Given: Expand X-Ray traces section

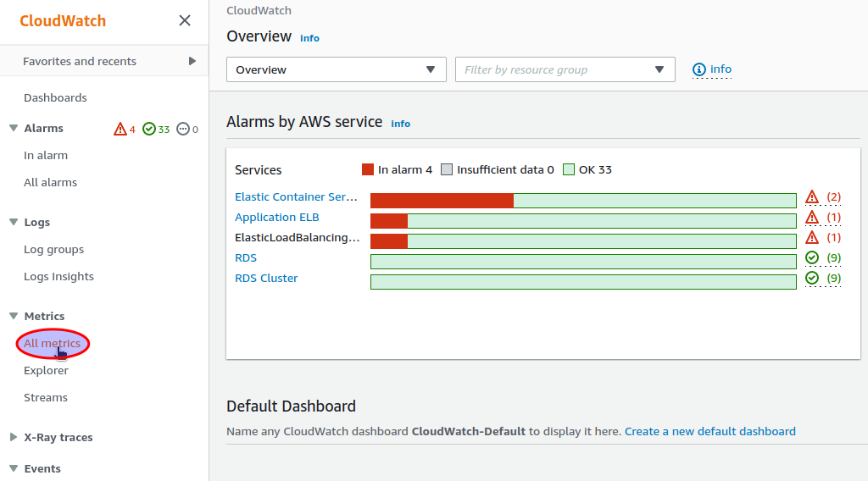Looking at the screenshot, I should click(14, 437).
